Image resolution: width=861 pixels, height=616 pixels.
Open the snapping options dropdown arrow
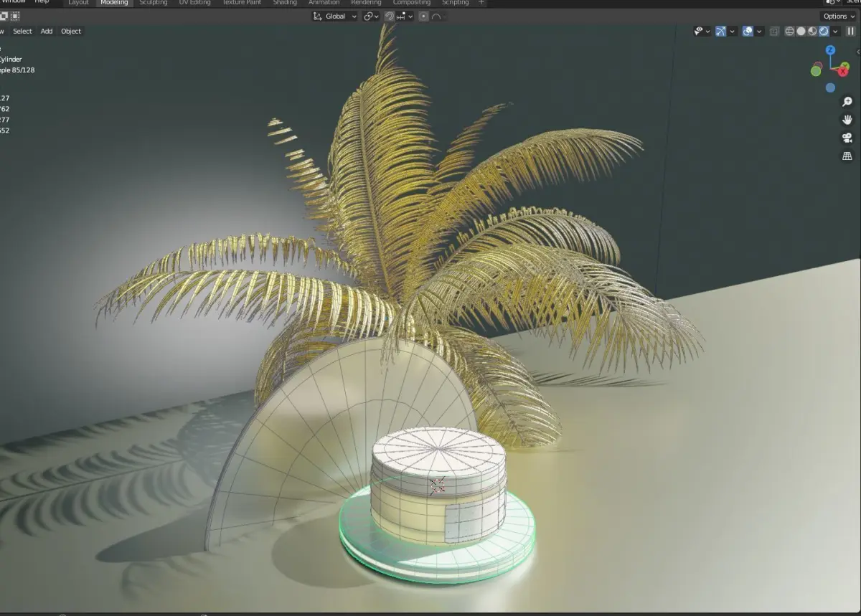pos(410,16)
